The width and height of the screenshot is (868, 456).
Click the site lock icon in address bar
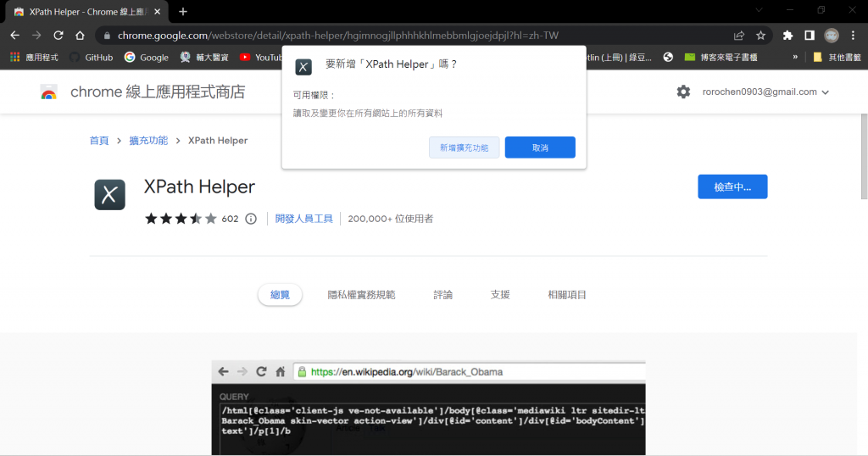coord(107,36)
